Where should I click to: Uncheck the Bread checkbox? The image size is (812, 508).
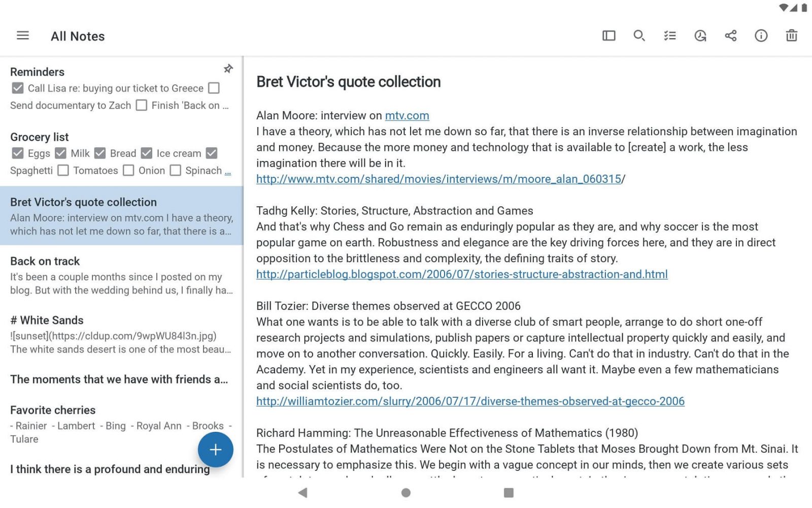coord(100,153)
